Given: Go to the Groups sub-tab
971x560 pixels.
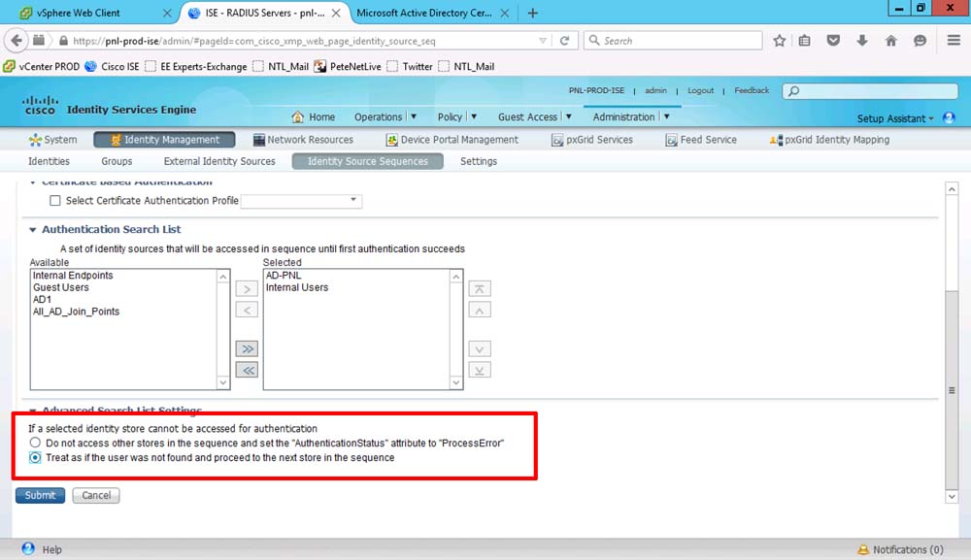Looking at the screenshot, I should pyautogui.click(x=117, y=161).
